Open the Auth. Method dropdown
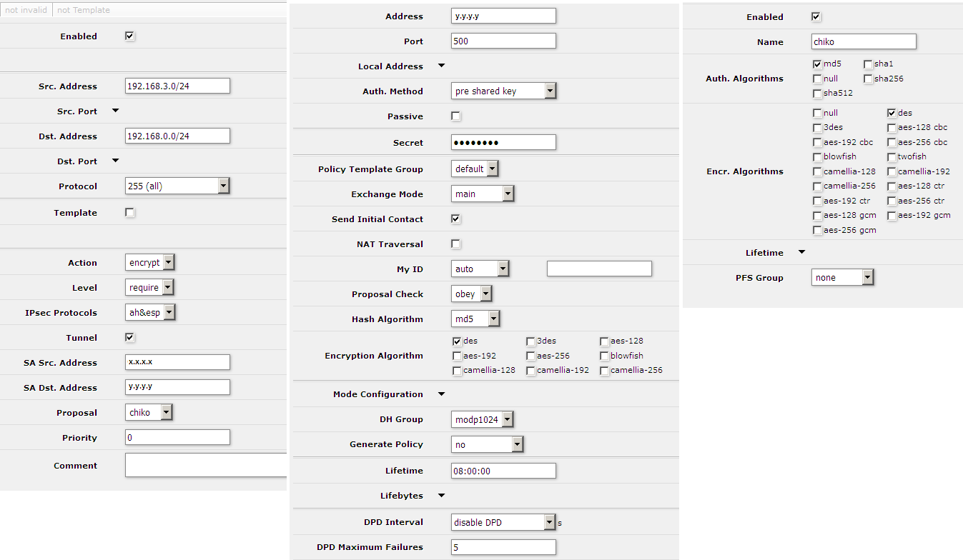Viewport: 963px width, 560px height. point(550,91)
